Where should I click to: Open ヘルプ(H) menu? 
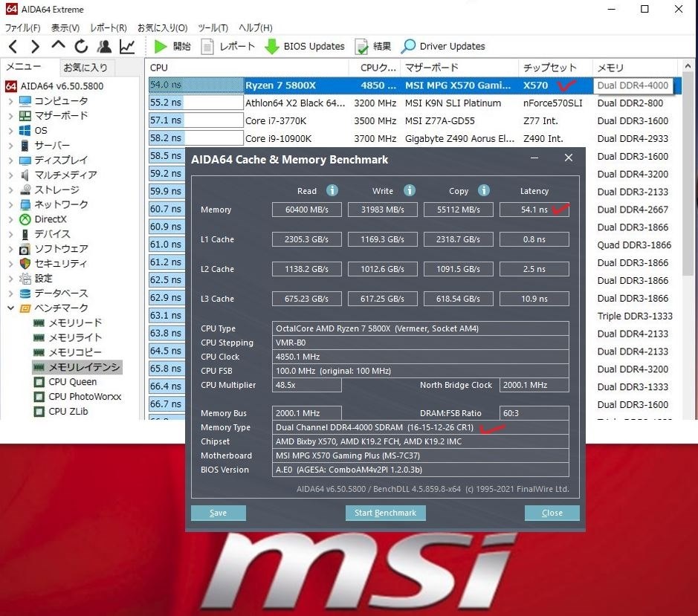pyautogui.click(x=256, y=27)
